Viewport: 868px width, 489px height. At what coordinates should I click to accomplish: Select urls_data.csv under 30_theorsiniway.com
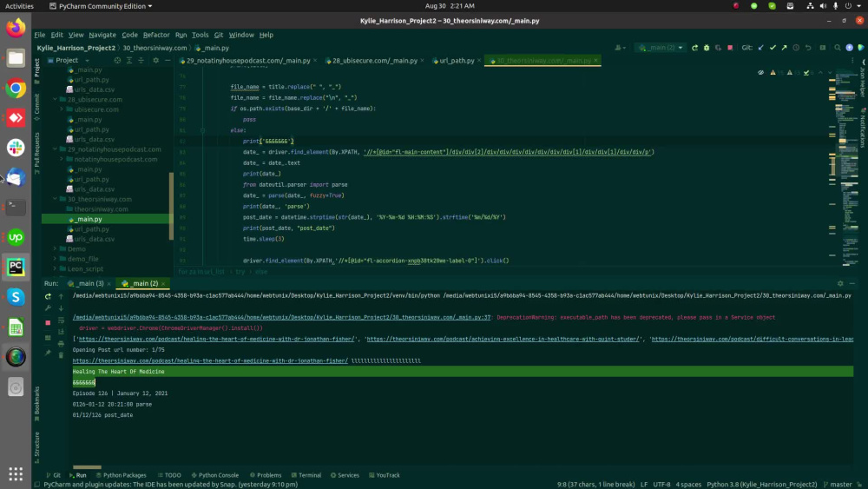[x=94, y=239]
